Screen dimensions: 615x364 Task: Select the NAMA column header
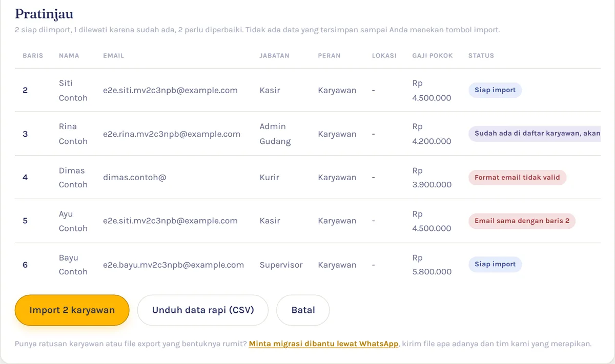(x=69, y=55)
